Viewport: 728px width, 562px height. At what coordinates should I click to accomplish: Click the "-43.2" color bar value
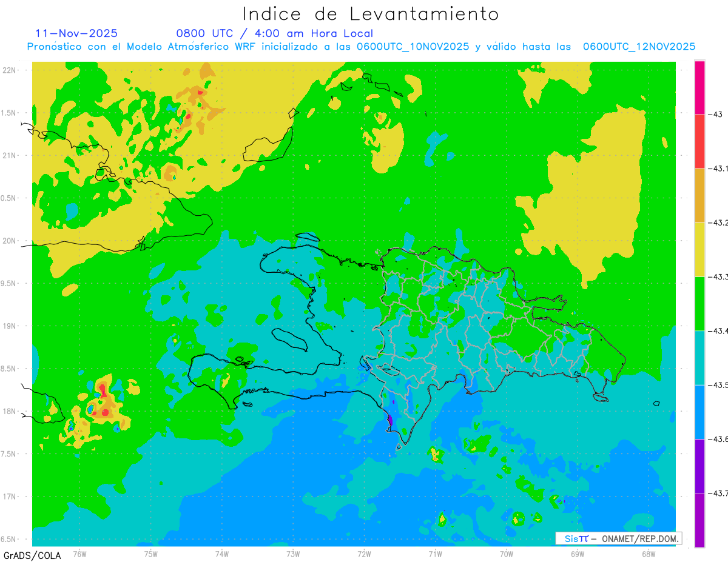tap(719, 222)
